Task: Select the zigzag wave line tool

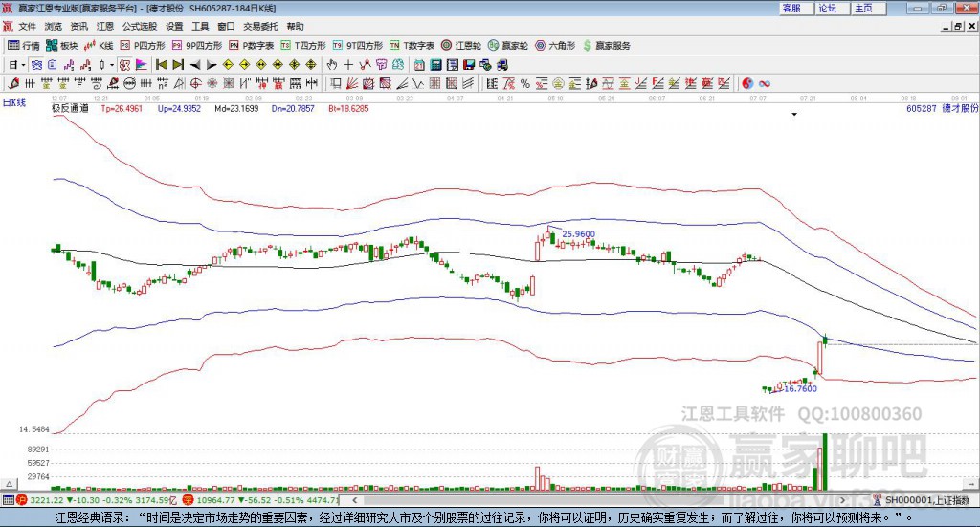Action: click(x=418, y=83)
